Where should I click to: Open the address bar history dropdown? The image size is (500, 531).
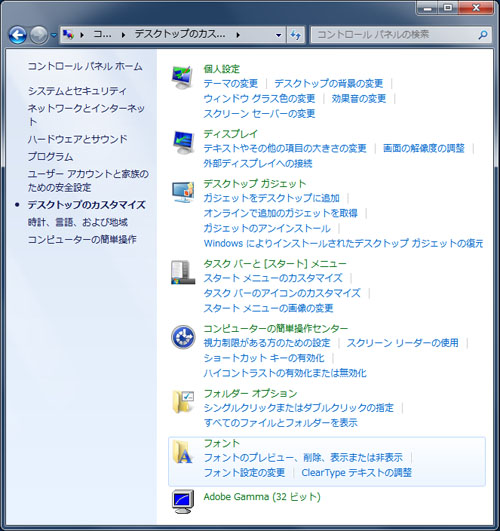click(278, 35)
